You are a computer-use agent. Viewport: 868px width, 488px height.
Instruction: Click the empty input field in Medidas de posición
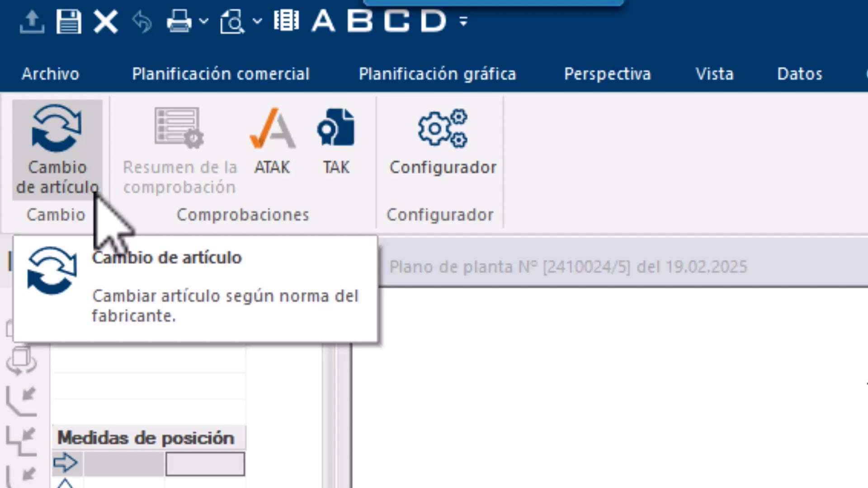[x=205, y=464]
